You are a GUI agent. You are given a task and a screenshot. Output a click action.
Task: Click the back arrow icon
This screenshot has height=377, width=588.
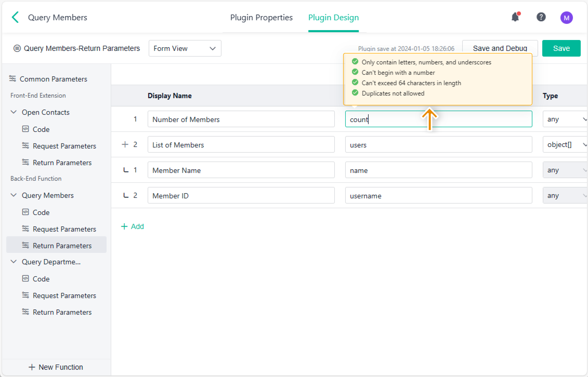[x=15, y=17]
